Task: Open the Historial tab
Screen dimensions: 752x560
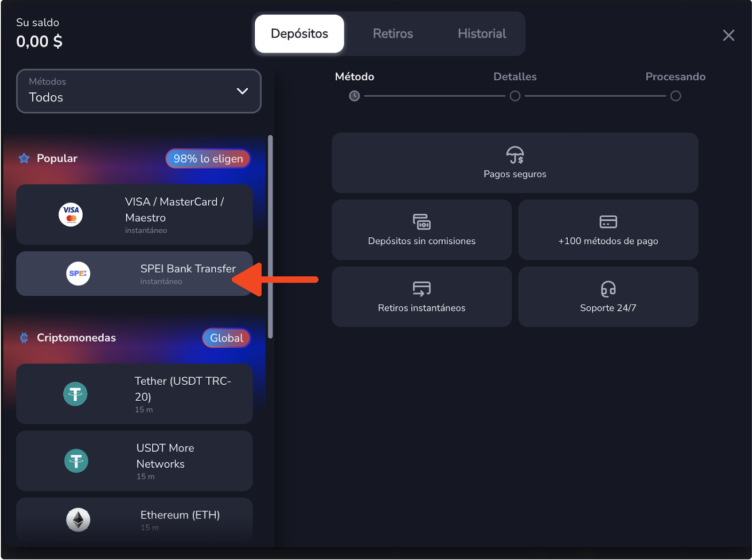Action: tap(481, 34)
